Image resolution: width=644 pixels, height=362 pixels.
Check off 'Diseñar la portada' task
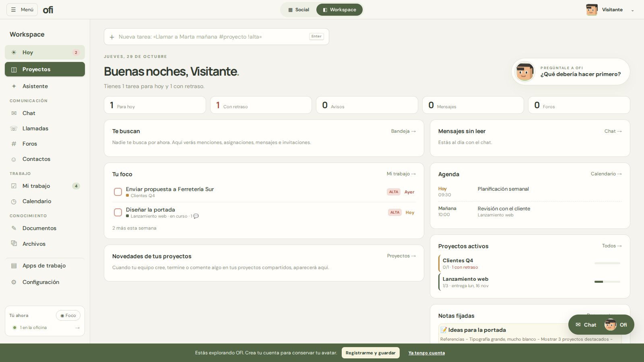coord(118,212)
